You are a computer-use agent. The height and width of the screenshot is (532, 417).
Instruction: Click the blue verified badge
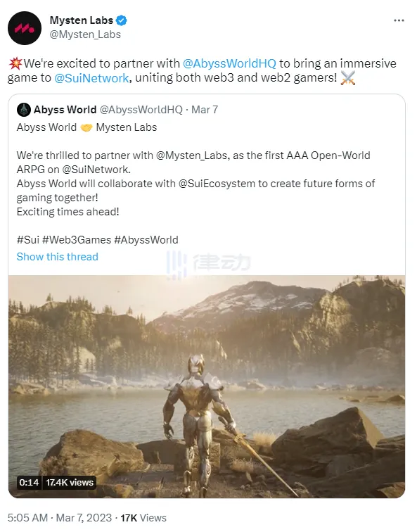pyautogui.click(x=121, y=20)
